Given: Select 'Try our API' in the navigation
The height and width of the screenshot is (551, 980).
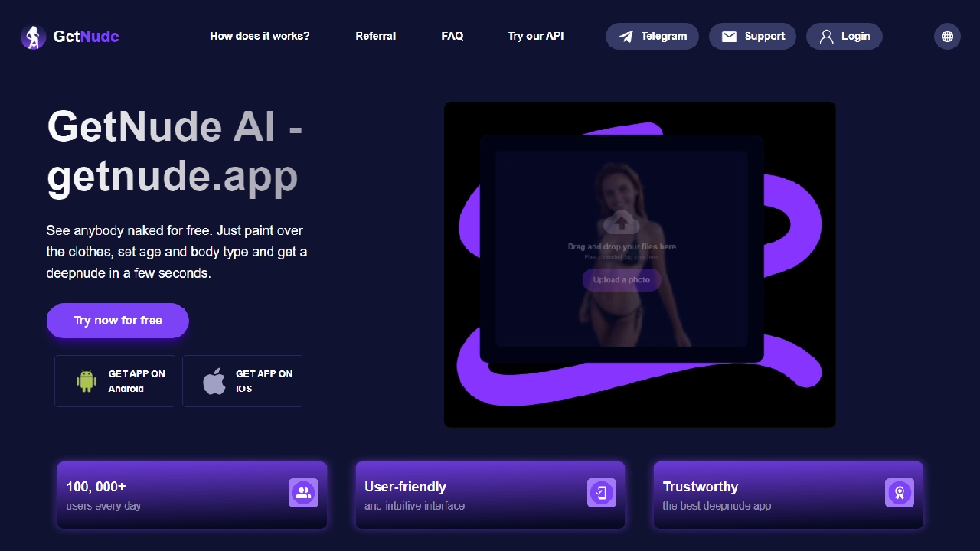Looking at the screenshot, I should 536,36.
